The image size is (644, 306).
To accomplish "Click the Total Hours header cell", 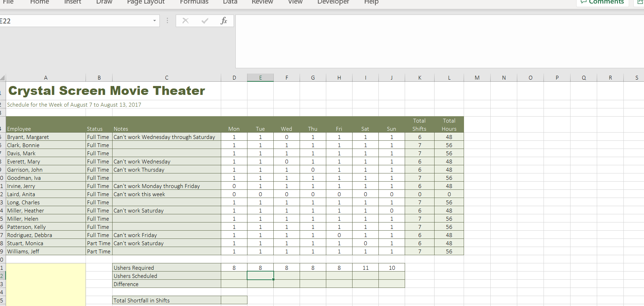I will (449, 125).
